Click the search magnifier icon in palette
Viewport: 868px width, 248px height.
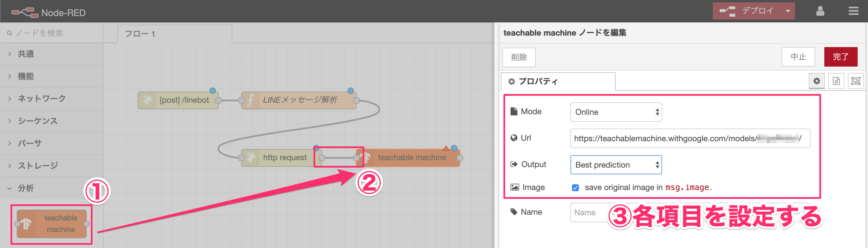pos(10,33)
